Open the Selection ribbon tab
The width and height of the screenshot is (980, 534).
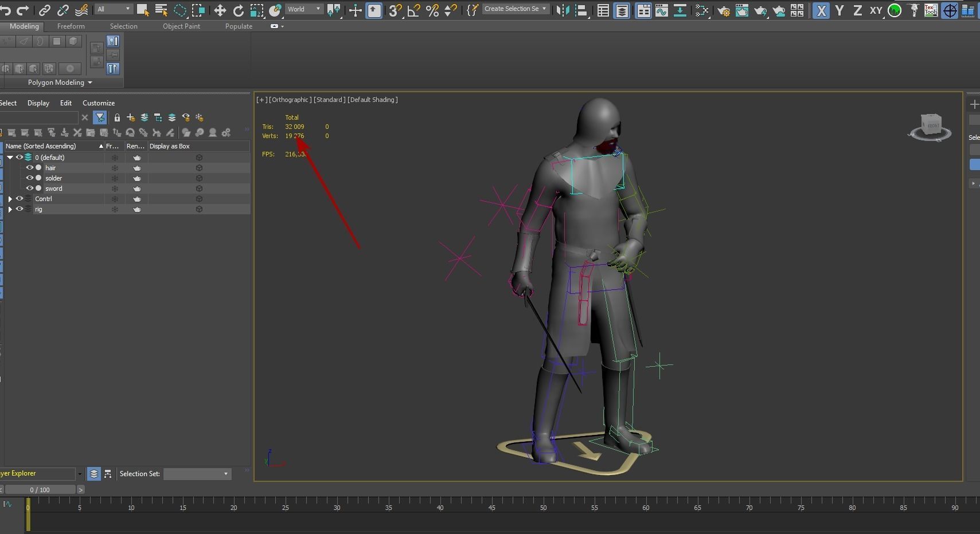pyautogui.click(x=124, y=26)
